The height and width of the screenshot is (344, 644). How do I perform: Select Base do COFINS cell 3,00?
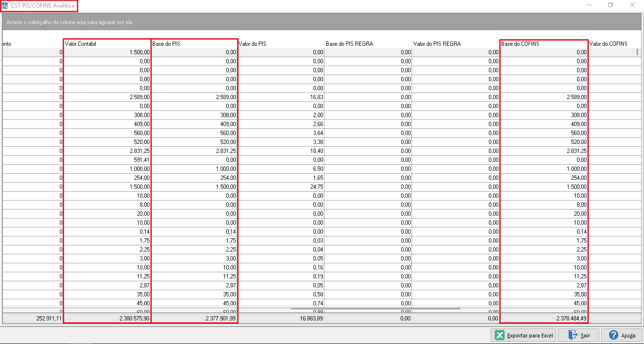click(x=544, y=259)
